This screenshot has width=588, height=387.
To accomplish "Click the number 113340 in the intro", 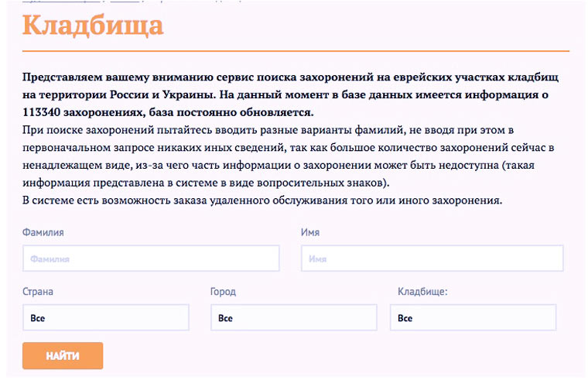I will pyautogui.click(x=43, y=111).
